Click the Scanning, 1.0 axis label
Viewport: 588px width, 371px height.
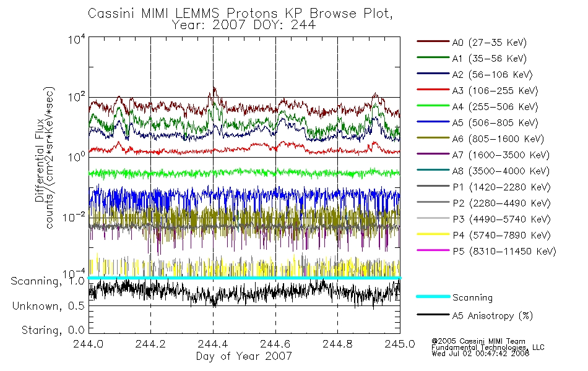48,281
